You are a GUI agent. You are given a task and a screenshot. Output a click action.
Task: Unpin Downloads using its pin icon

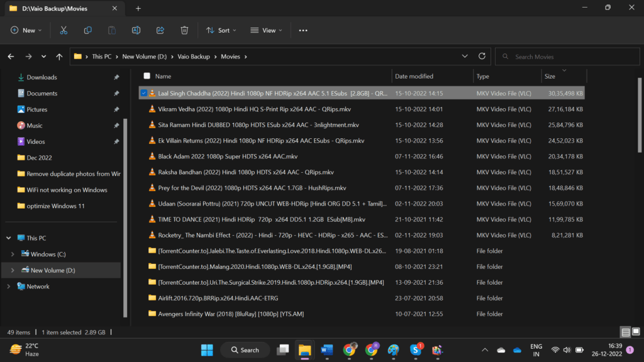click(116, 77)
